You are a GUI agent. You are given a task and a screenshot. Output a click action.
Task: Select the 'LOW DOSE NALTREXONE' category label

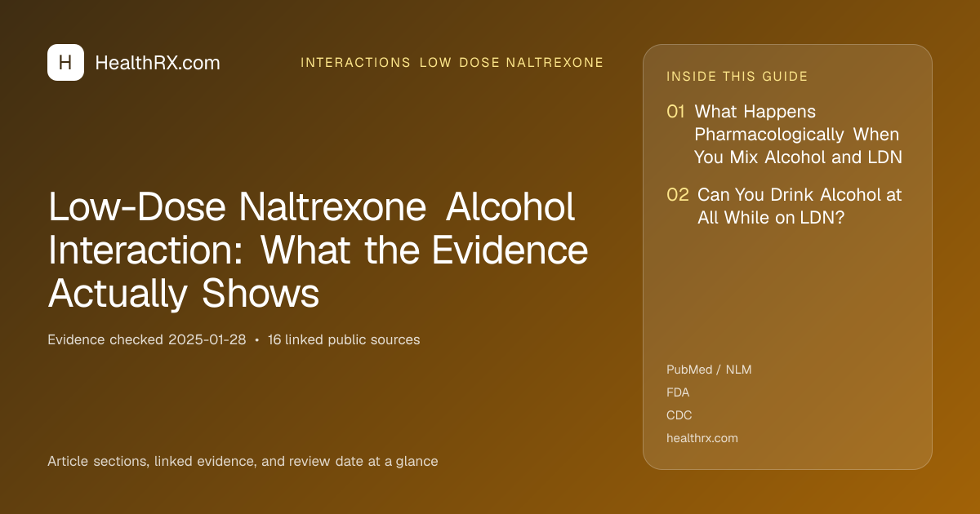pos(512,63)
